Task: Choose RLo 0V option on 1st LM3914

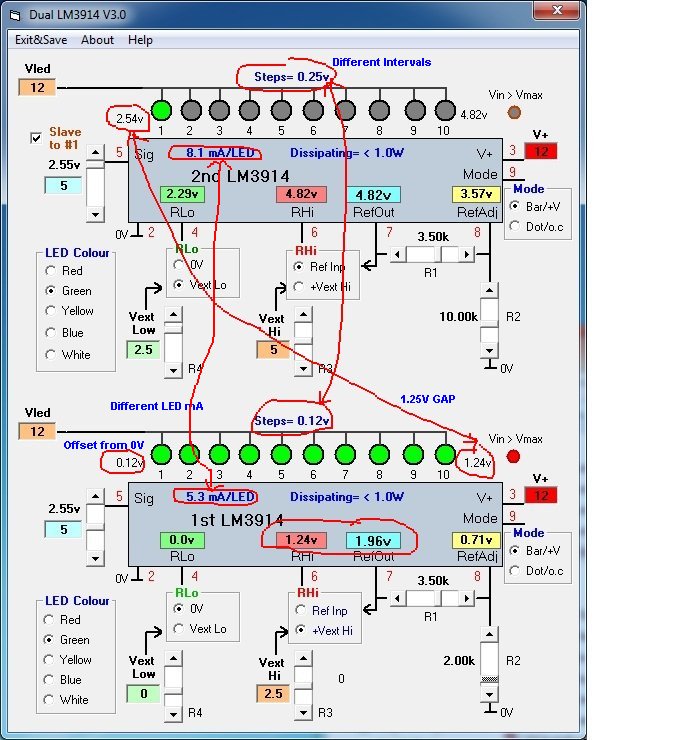Action: [x=178, y=608]
